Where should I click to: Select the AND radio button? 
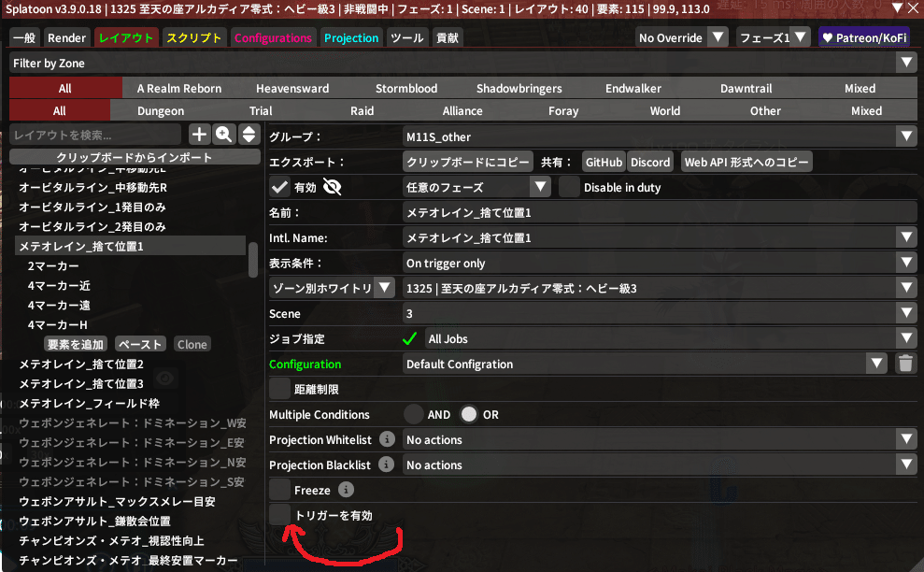point(414,414)
